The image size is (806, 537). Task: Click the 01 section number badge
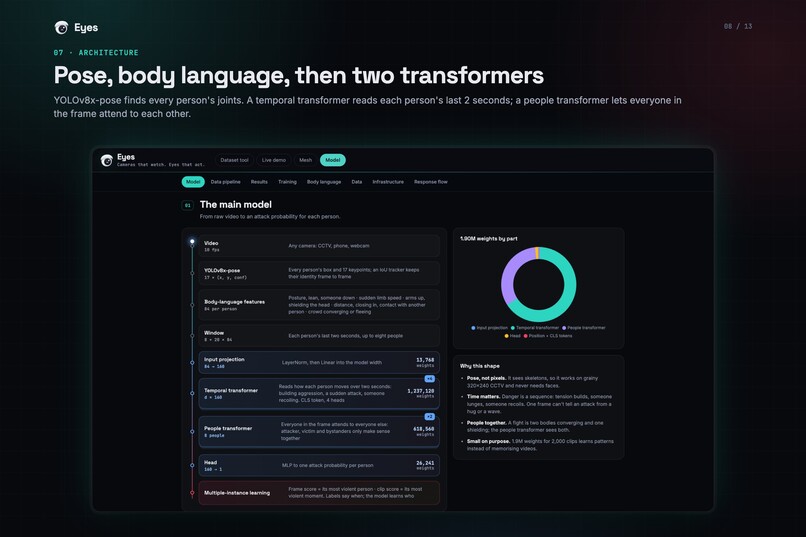click(x=188, y=206)
